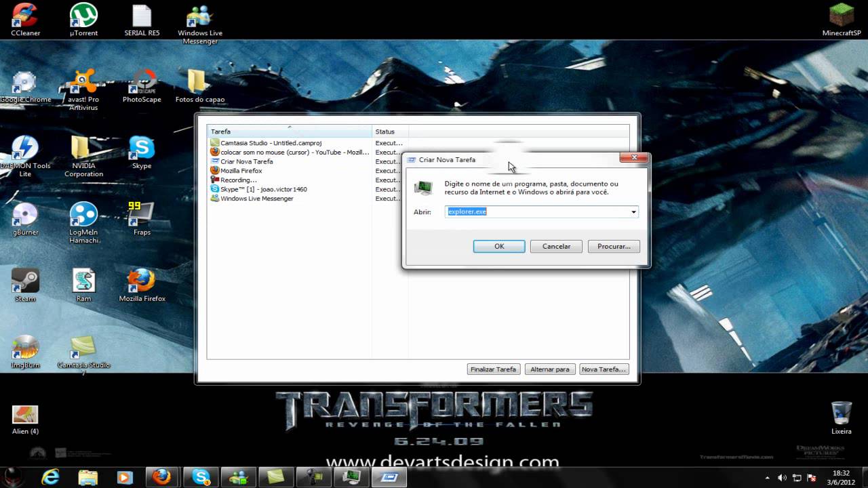This screenshot has width=868, height=488.
Task: Open the system clock showing 18:32
Action: pyautogui.click(x=841, y=477)
